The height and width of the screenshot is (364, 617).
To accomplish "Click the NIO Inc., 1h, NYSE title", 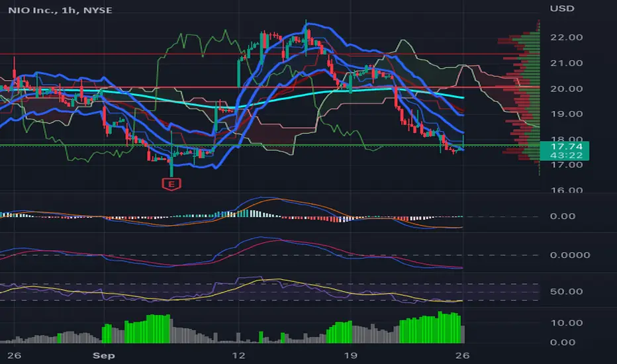I will [60, 10].
